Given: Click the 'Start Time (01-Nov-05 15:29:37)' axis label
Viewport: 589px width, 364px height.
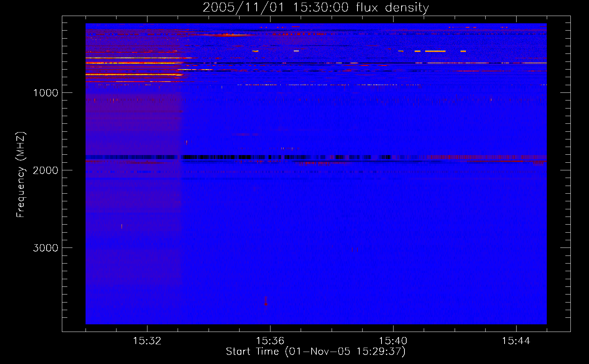Looking at the screenshot, I should click(316, 352).
